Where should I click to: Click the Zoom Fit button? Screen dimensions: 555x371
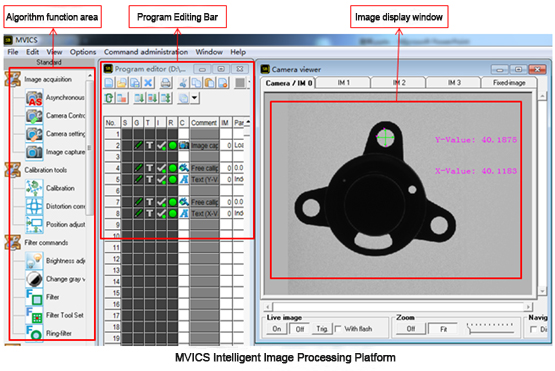[443, 329]
